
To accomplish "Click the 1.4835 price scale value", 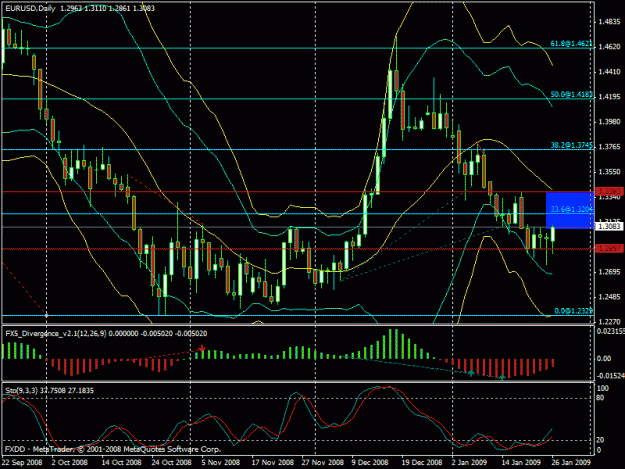I will tap(609, 22).
